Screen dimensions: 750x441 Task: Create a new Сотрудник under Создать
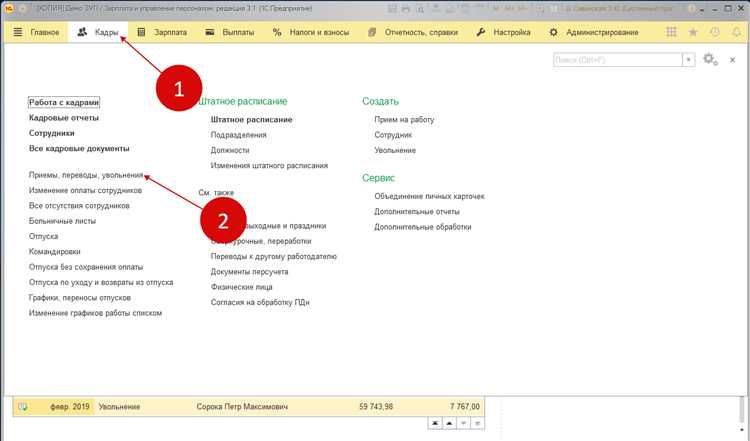pyautogui.click(x=393, y=135)
